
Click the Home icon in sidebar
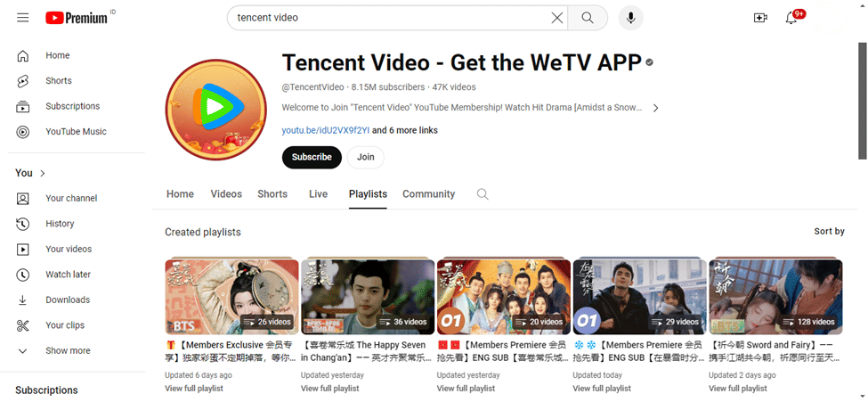(22, 55)
